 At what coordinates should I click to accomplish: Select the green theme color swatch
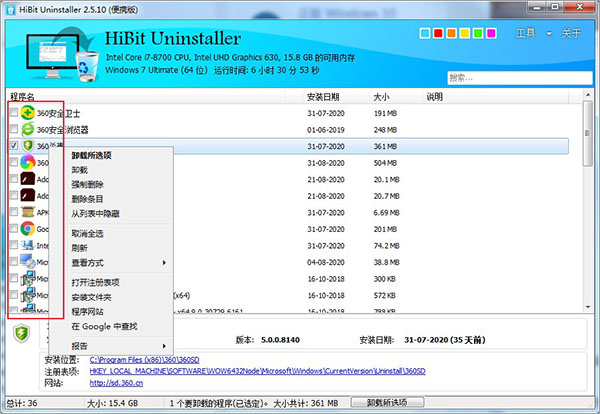pyautogui.click(x=478, y=33)
